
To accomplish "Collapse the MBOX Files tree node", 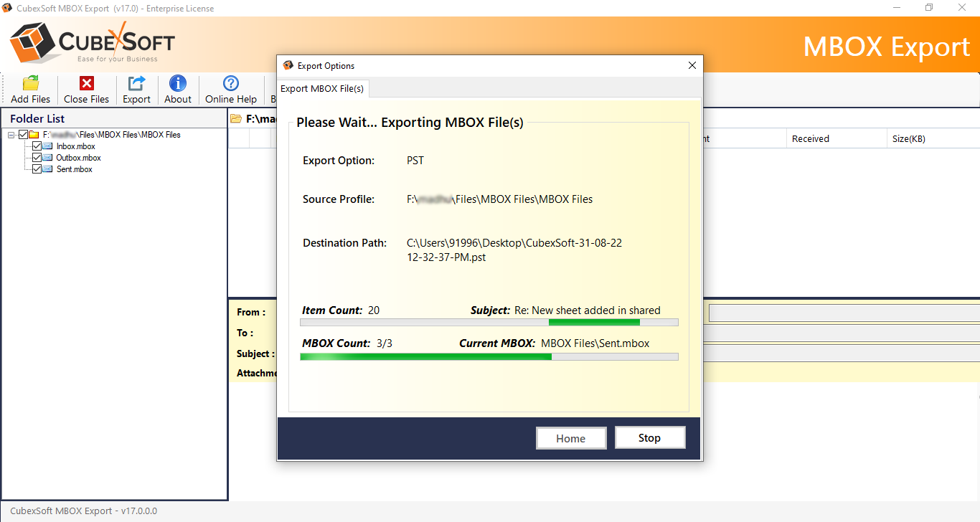I will tap(11, 135).
